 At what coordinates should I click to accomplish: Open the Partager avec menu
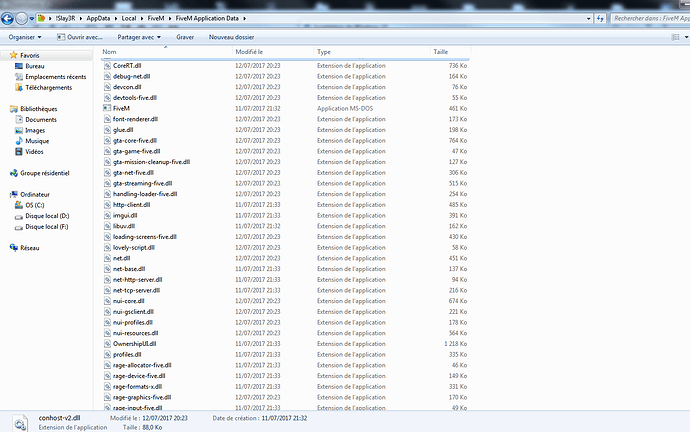(x=139, y=37)
